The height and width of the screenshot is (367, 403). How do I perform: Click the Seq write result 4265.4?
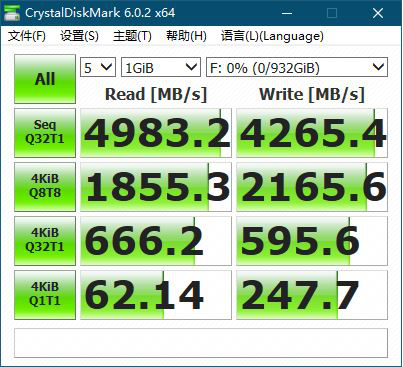pos(312,133)
